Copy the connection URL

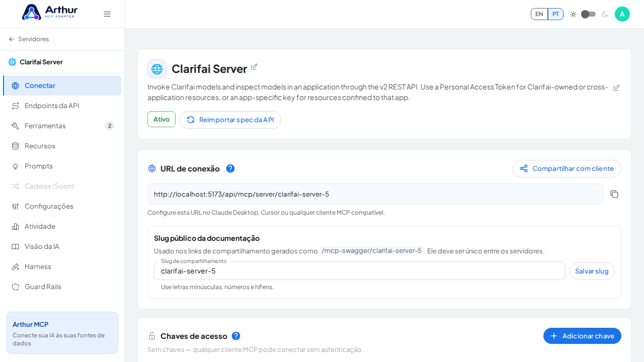click(x=614, y=194)
